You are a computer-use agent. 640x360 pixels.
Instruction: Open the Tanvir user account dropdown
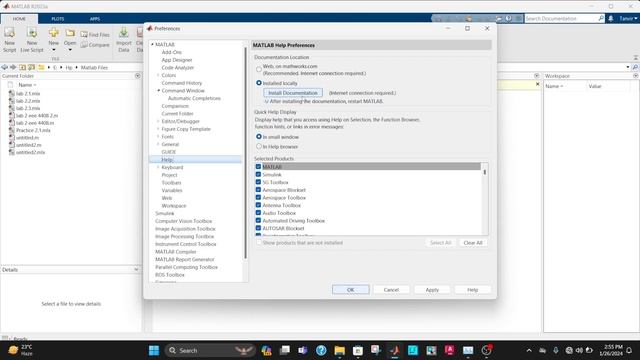point(628,18)
